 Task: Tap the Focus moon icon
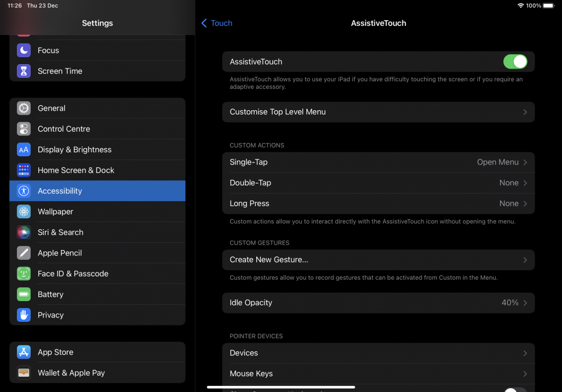[24, 50]
